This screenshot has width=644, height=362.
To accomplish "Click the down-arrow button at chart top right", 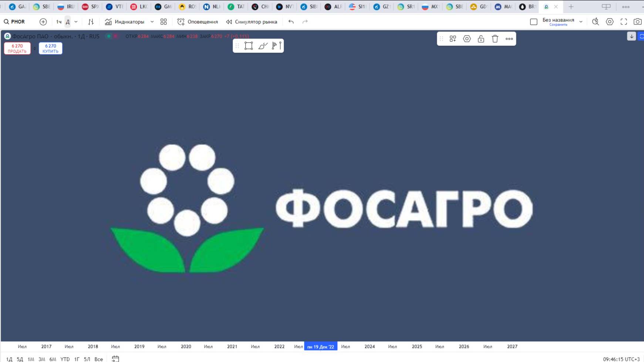I will (x=631, y=36).
